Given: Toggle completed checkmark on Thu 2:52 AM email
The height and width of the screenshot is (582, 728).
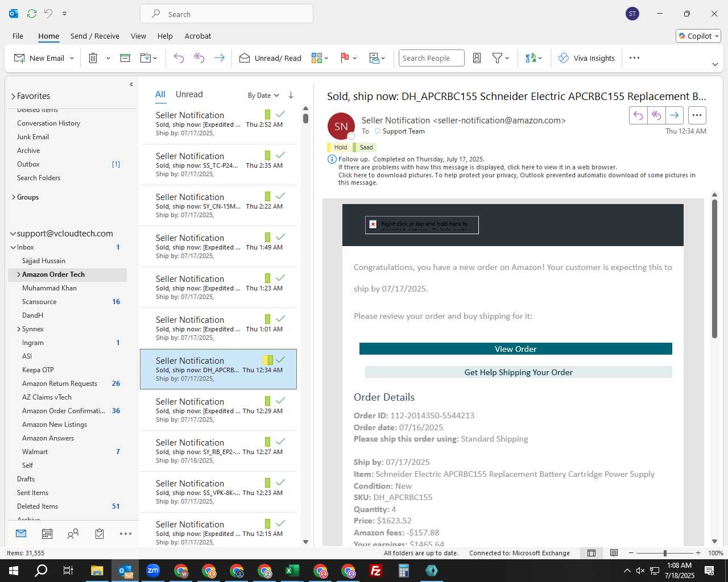Looking at the screenshot, I should (280, 114).
